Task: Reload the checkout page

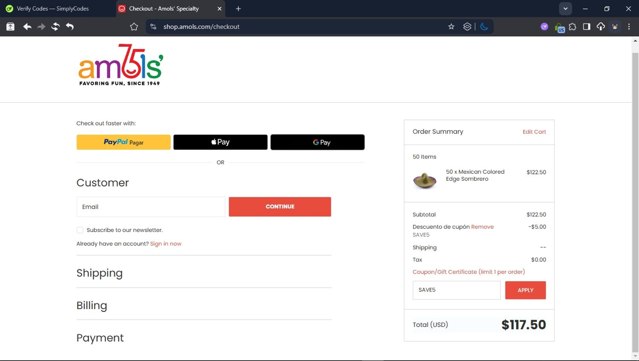Action: pyautogui.click(x=55, y=26)
